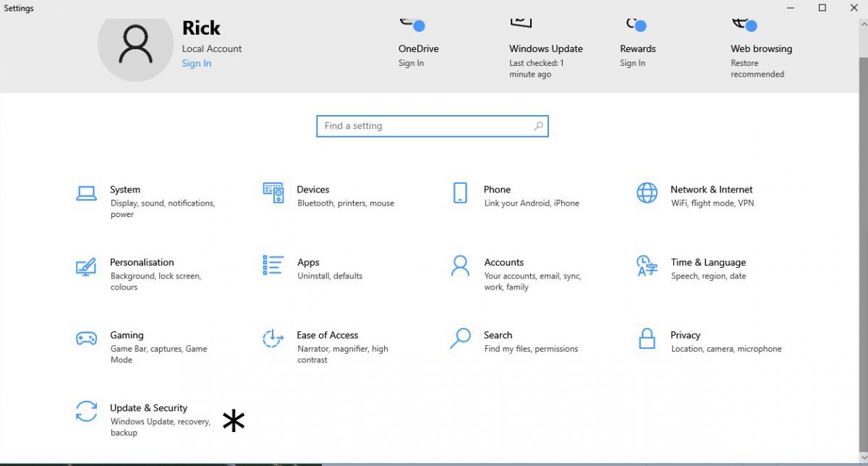
Task: Click the user name 'Rick'
Action: [201, 28]
